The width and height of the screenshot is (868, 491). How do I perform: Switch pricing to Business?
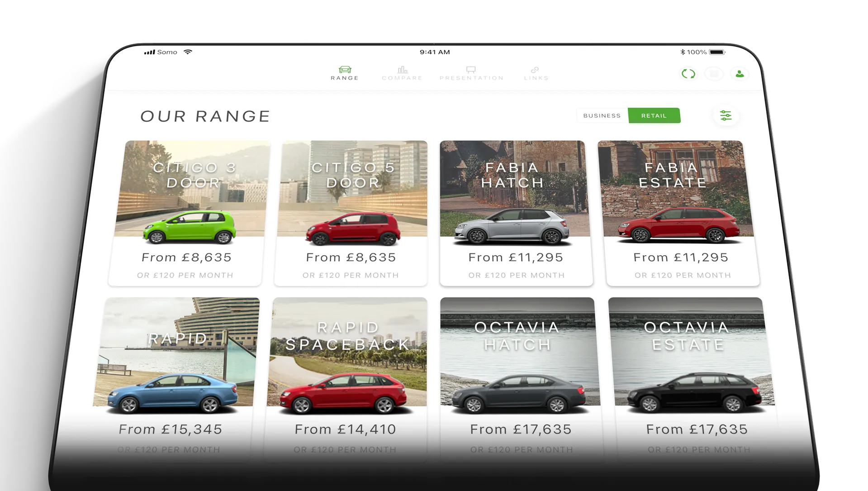(602, 116)
